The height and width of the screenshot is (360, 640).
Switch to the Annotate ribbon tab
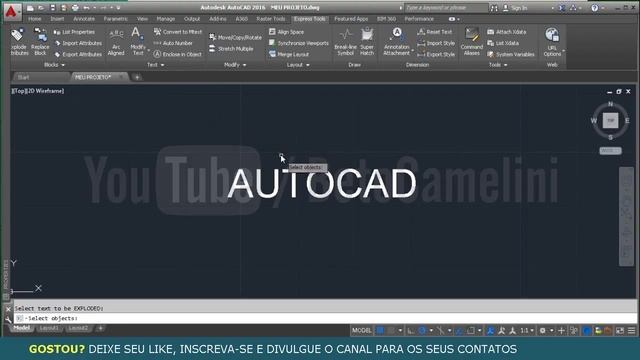click(x=84, y=19)
